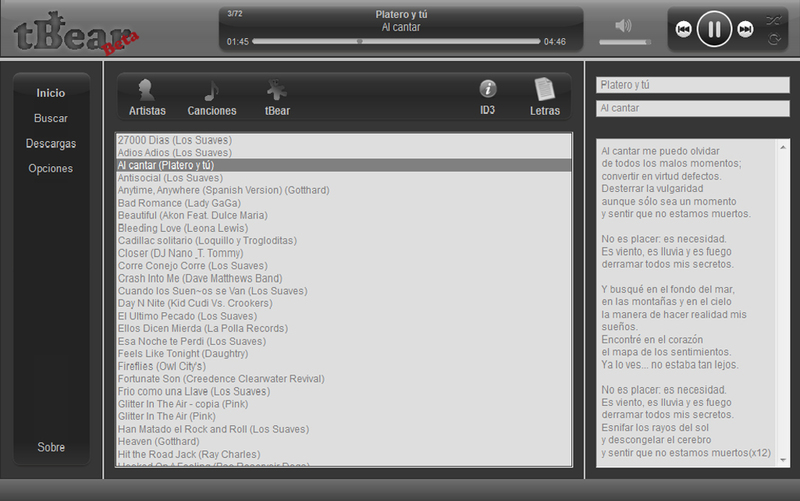Image resolution: width=800 pixels, height=501 pixels.
Task: Select highlighted Al cantar (Platero y tú)
Action: click(344, 165)
